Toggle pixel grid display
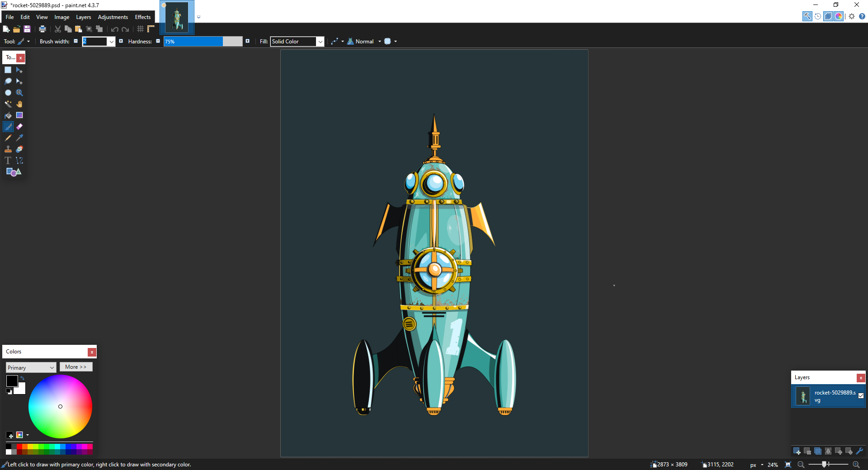Viewport: 868px width, 470px height. click(141, 29)
